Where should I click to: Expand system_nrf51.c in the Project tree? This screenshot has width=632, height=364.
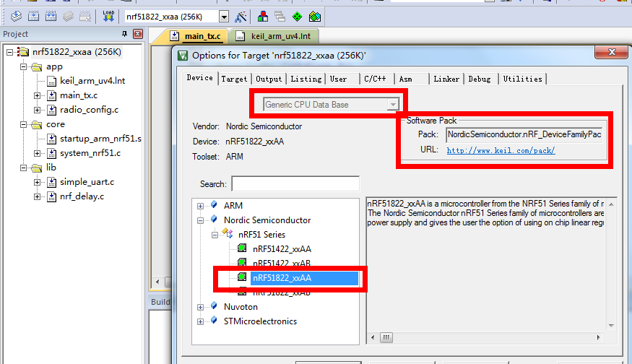tap(37, 153)
